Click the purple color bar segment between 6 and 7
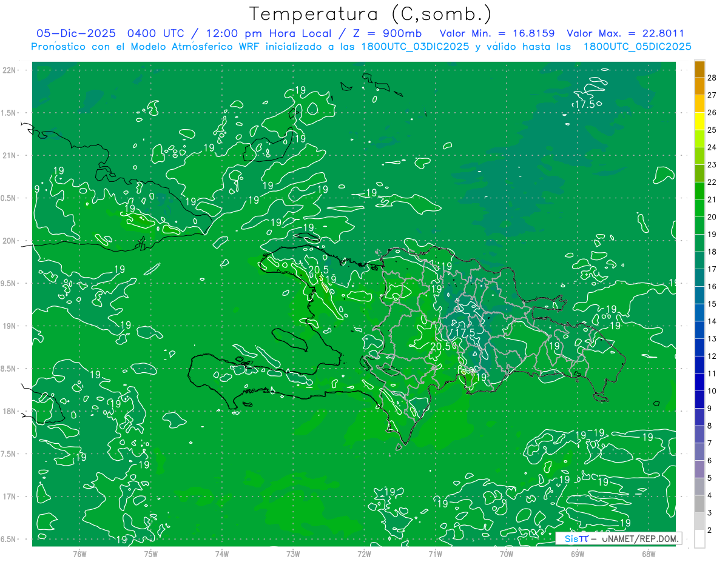The width and height of the screenshot is (728, 562). pyautogui.click(x=699, y=452)
